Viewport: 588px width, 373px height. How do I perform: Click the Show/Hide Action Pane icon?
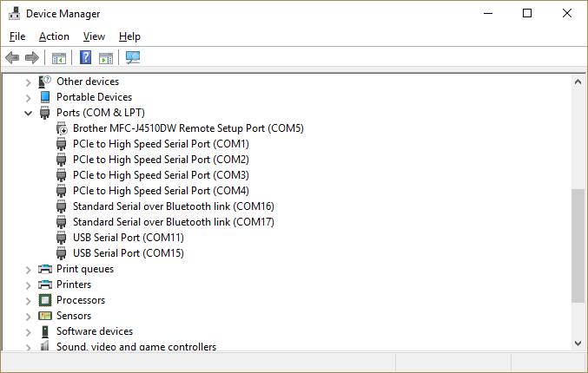pyautogui.click(x=106, y=58)
